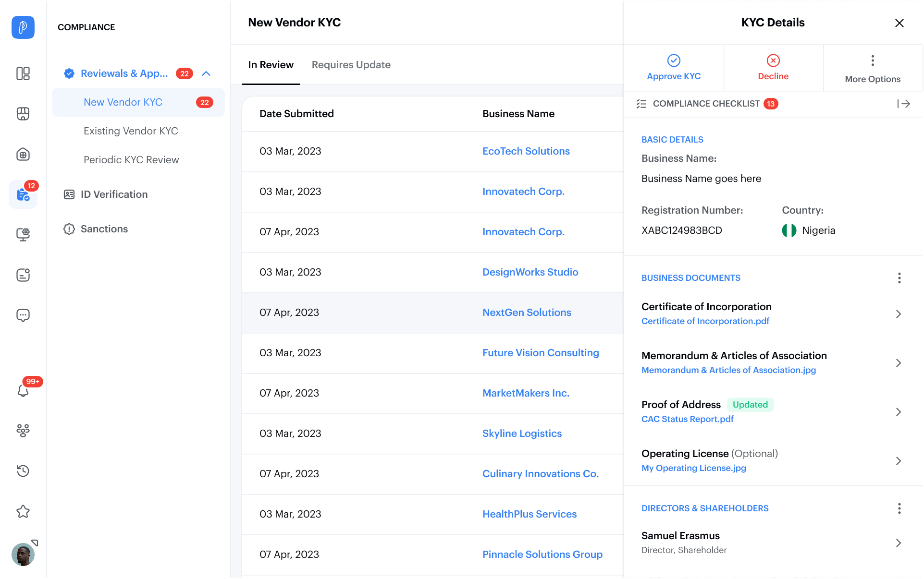
Task: Open CAC Status Report.pdf link
Action: click(x=687, y=419)
